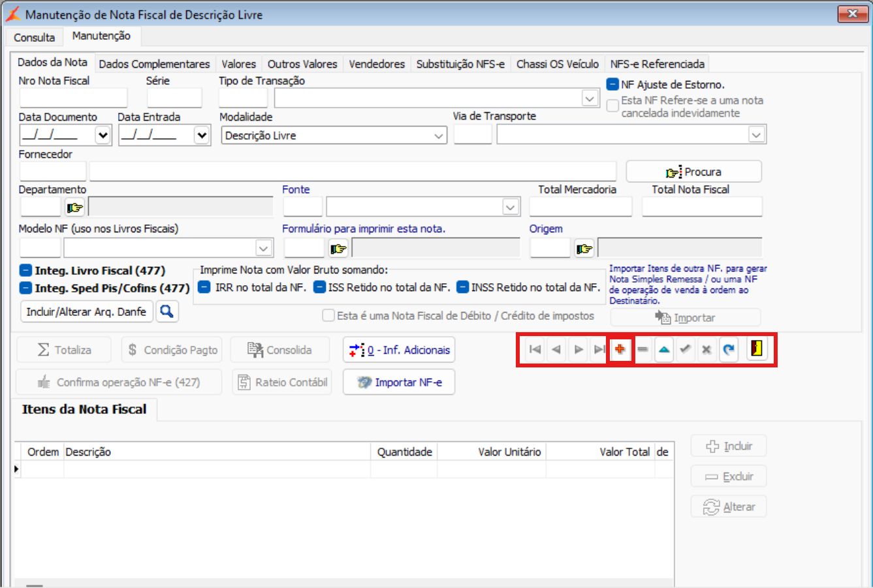Toggle NF Ajuste de Estorno checkbox
This screenshot has width=873, height=588.
pos(612,84)
